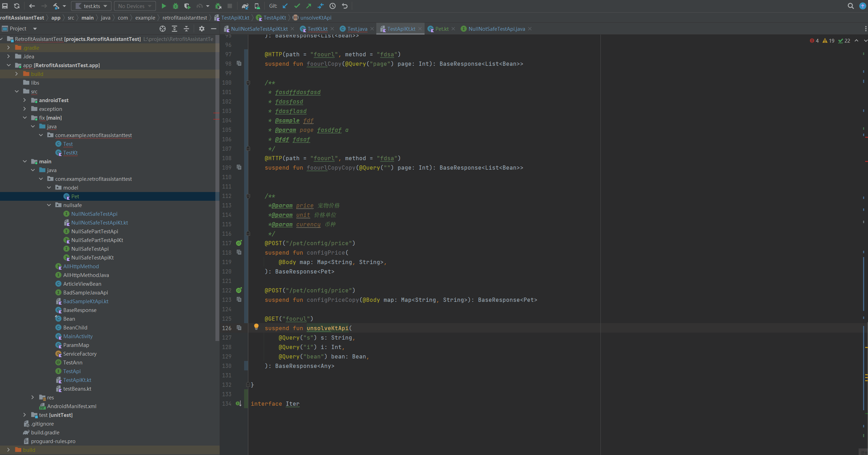Attach debugger to Android process
868x455 pixels.
(218, 6)
